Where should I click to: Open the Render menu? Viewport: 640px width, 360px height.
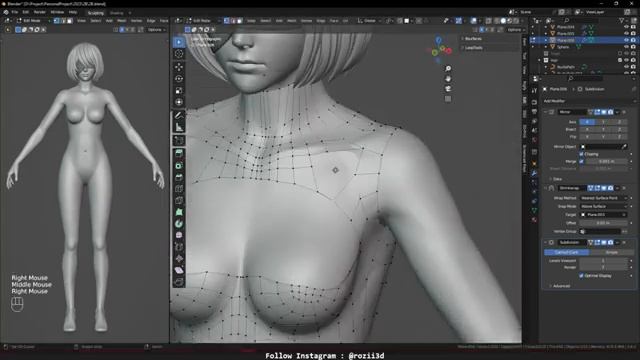click(40, 12)
